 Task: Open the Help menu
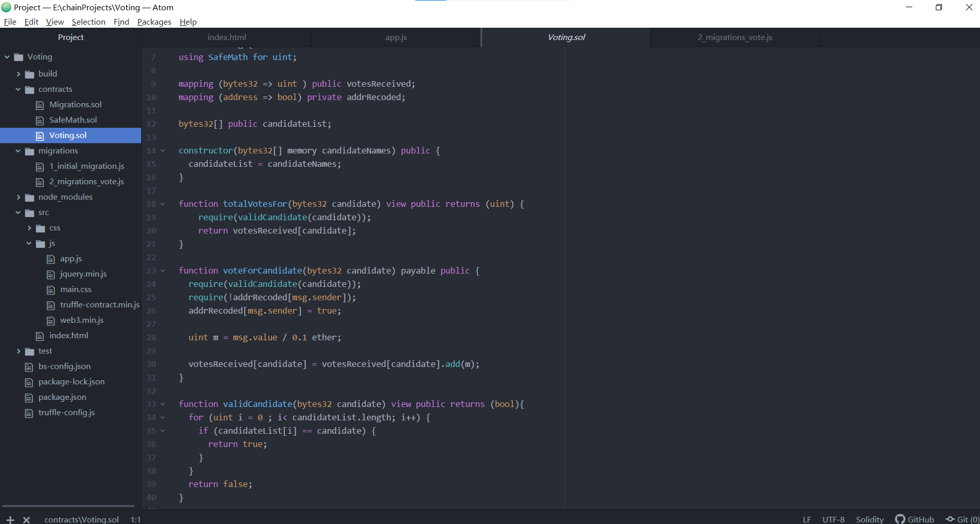point(188,22)
